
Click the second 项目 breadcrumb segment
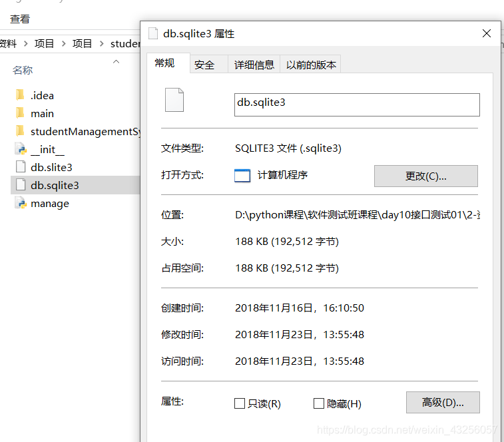pyautogui.click(x=83, y=43)
